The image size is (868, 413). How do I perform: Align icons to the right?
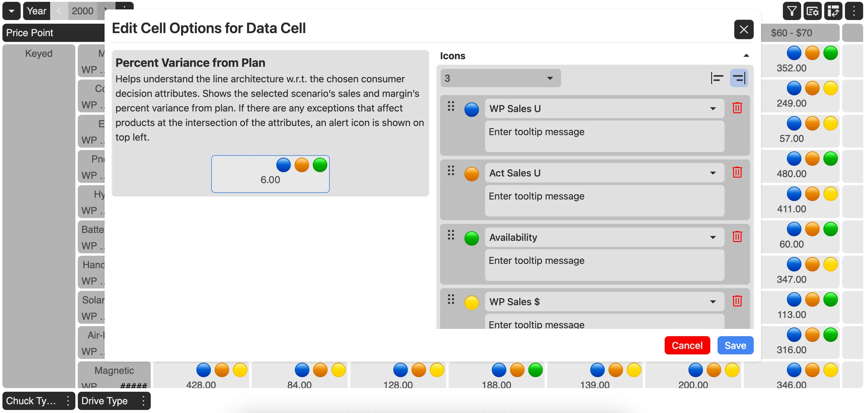pyautogui.click(x=739, y=78)
